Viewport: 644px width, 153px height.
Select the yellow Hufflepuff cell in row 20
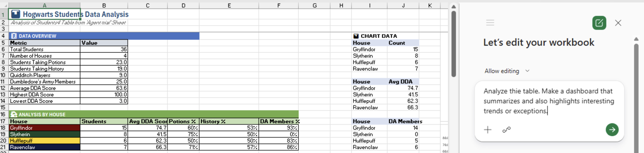coord(45,141)
